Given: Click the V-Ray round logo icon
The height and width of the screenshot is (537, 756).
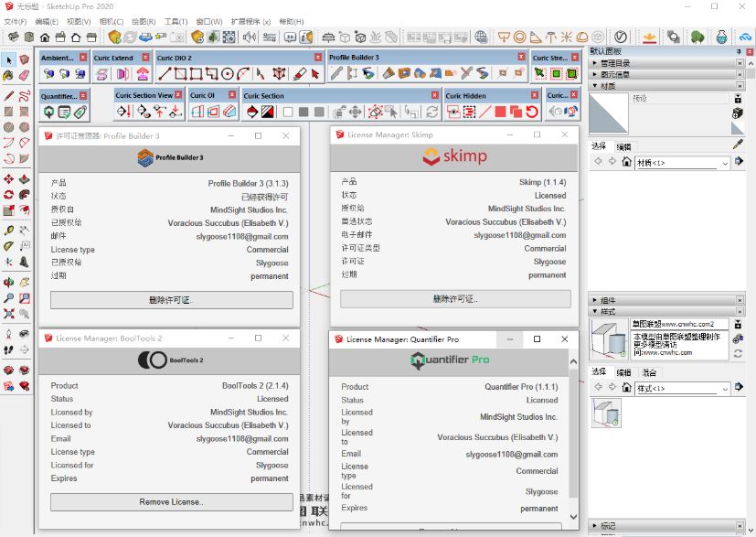Looking at the screenshot, I should tap(621, 37).
